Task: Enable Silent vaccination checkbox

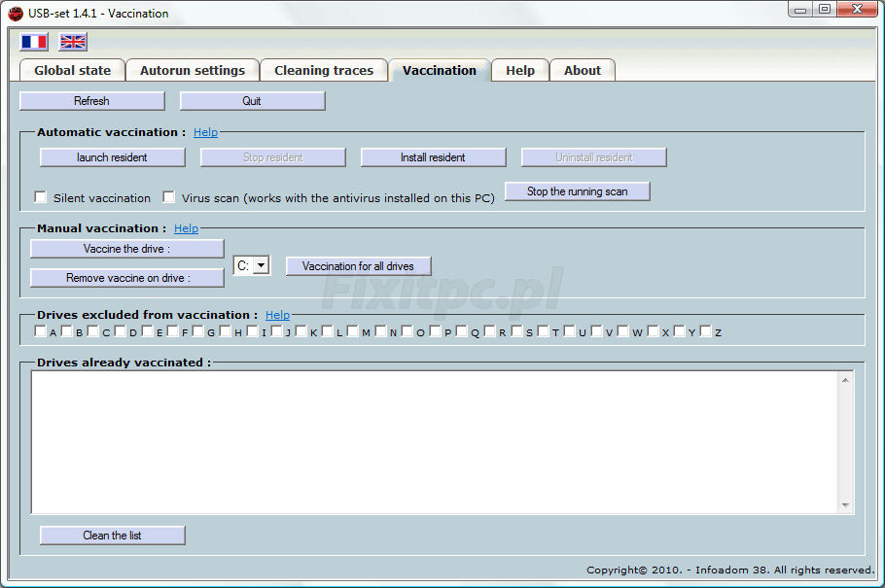Action: [x=41, y=197]
